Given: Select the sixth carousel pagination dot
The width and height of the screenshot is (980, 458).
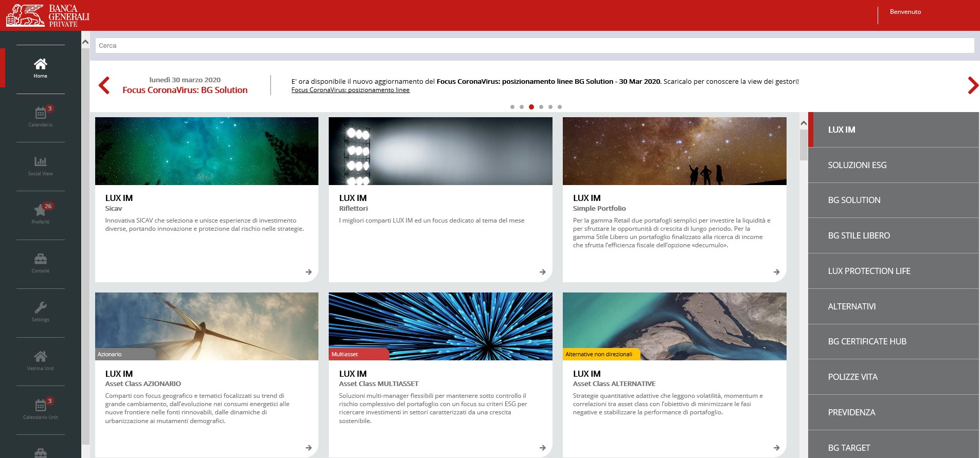Looking at the screenshot, I should point(560,107).
